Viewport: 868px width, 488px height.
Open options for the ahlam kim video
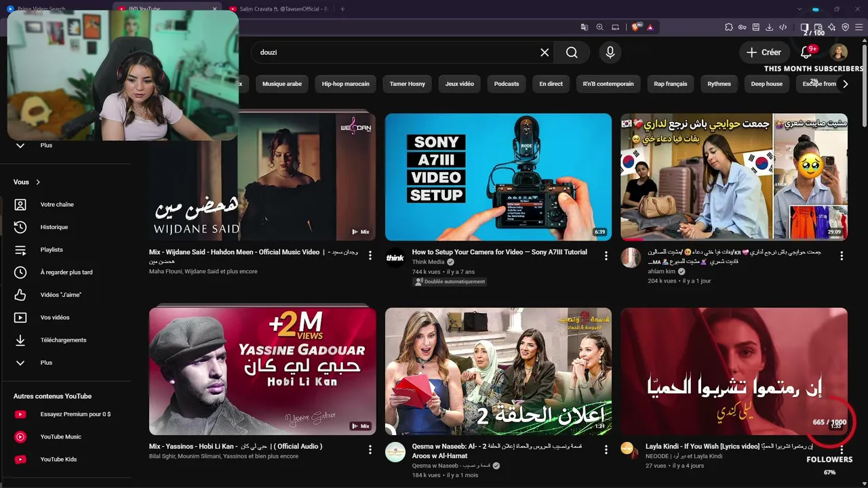(x=842, y=256)
